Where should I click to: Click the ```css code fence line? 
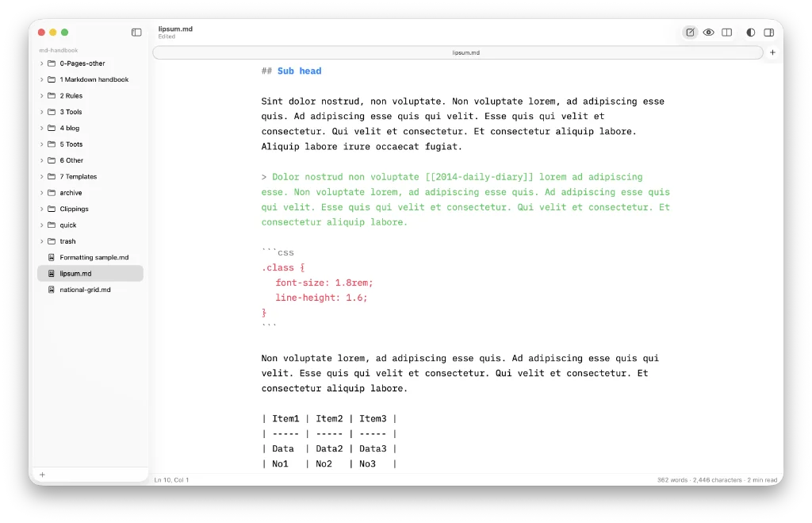tap(278, 252)
